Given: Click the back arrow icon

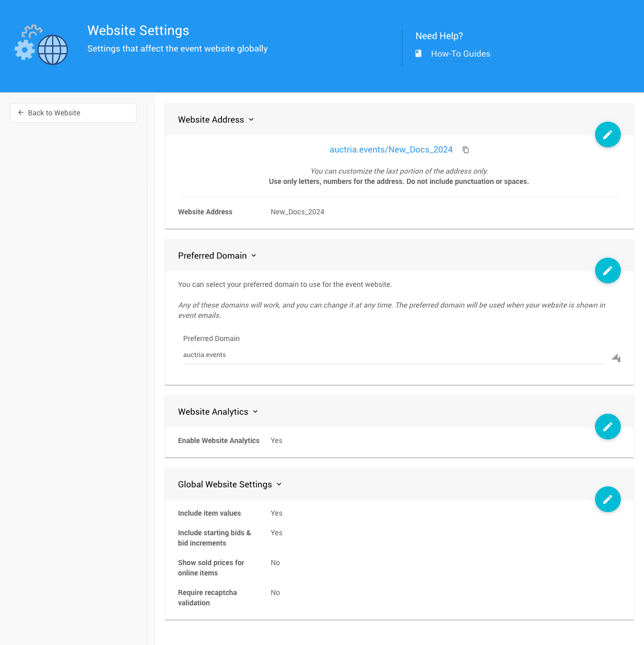Looking at the screenshot, I should coord(21,113).
